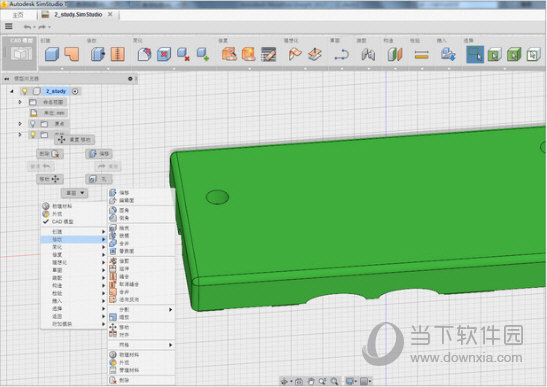
Task: Click the green and orange construction plane icon
Action: tap(395, 55)
